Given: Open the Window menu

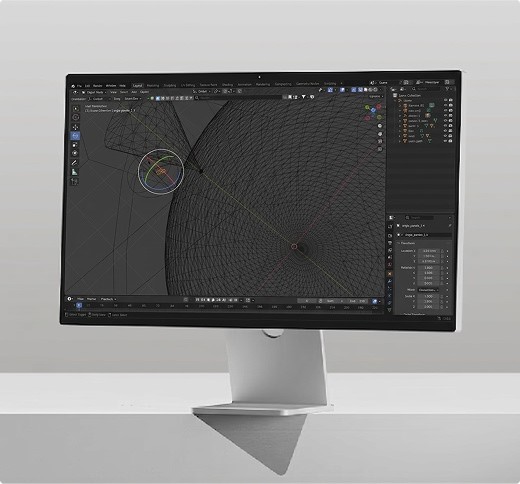Looking at the screenshot, I should tap(111, 86).
